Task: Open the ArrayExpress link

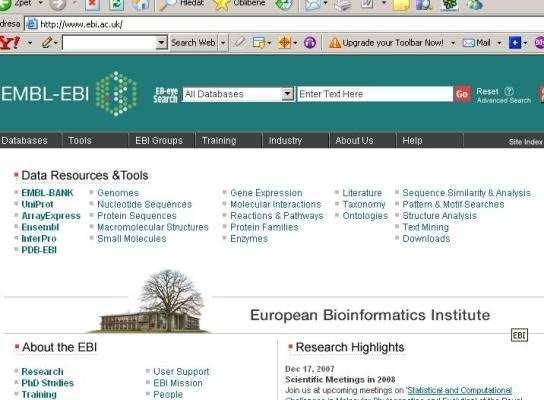Action: pyautogui.click(x=51, y=215)
